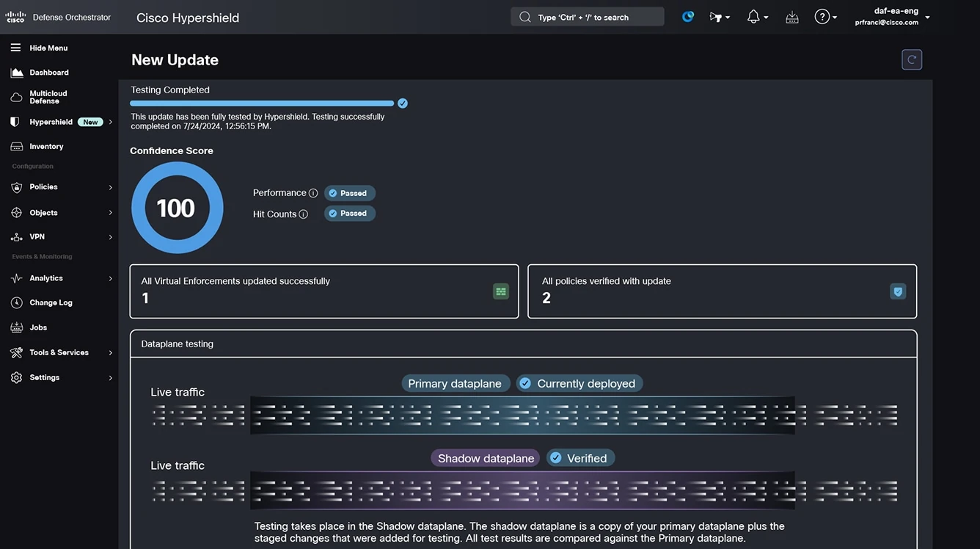Screen dimensions: 980x549
Task: Click the Primary dataplane label
Action: pyautogui.click(x=456, y=383)
